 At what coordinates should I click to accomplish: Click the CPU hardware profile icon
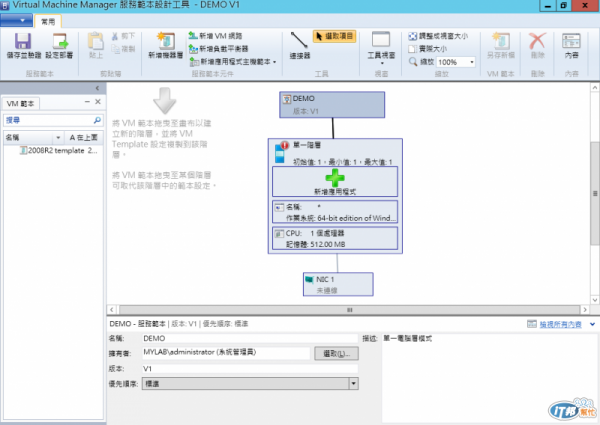tap(279, 233)
